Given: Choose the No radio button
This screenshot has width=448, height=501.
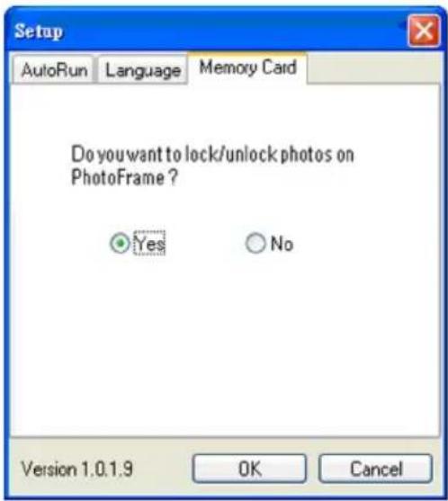Looking at the screenshot, I should point(255,244).
